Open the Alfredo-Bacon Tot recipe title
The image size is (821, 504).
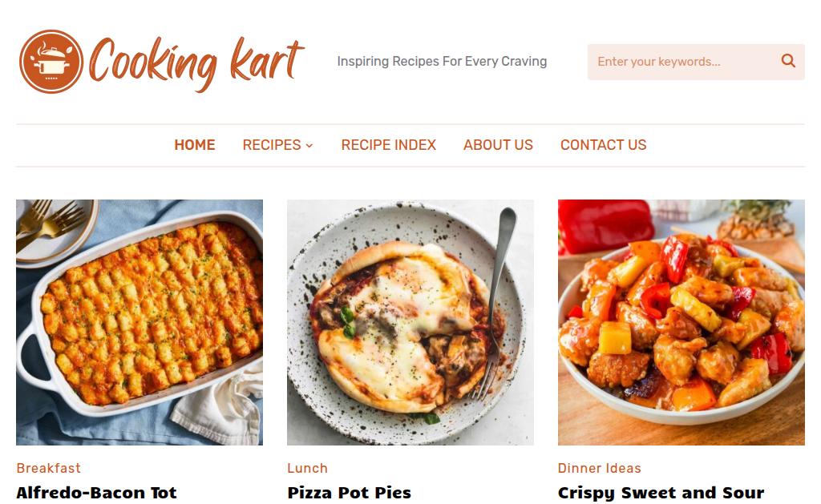(97, 493)
